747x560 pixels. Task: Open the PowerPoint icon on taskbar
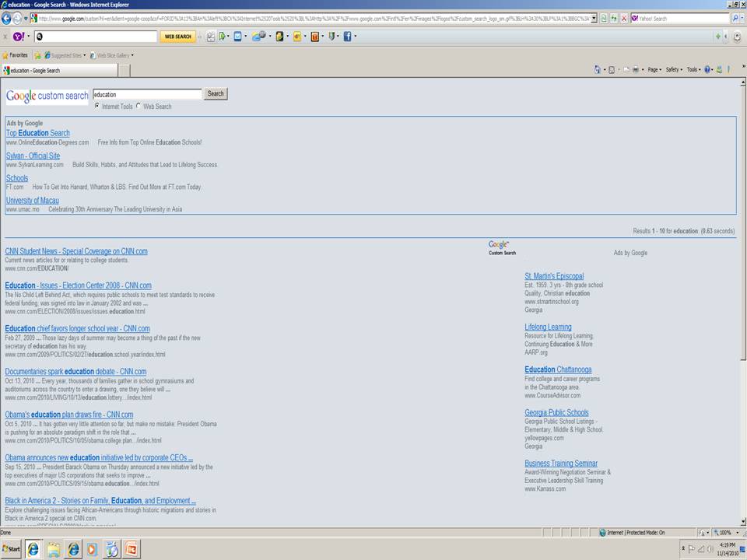131,549
